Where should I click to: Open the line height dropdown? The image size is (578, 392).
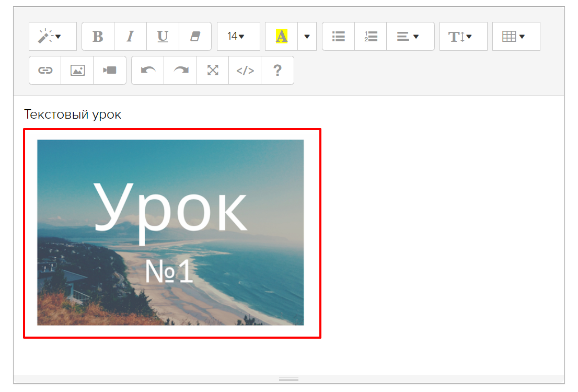coord(463,37)
